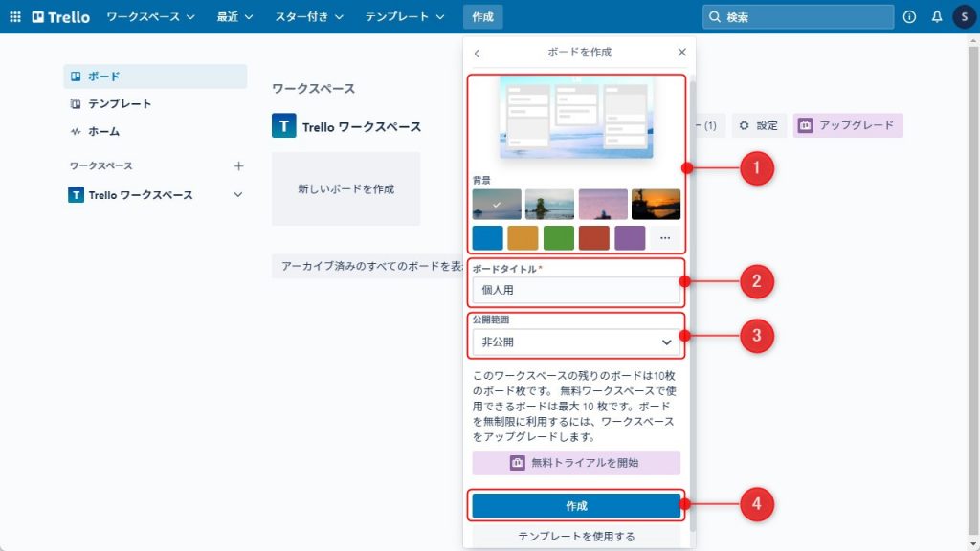Open the 公開範囲 dropdown showing 非公開
The width and height of the screenshot is (980, 551).
point(575,342)
